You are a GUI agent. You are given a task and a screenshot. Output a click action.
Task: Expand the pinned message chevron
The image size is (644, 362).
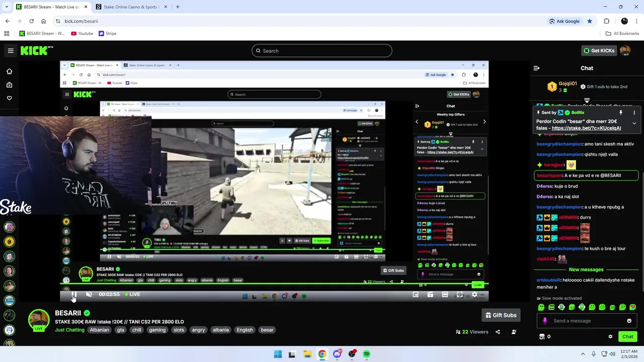[634, 123]
